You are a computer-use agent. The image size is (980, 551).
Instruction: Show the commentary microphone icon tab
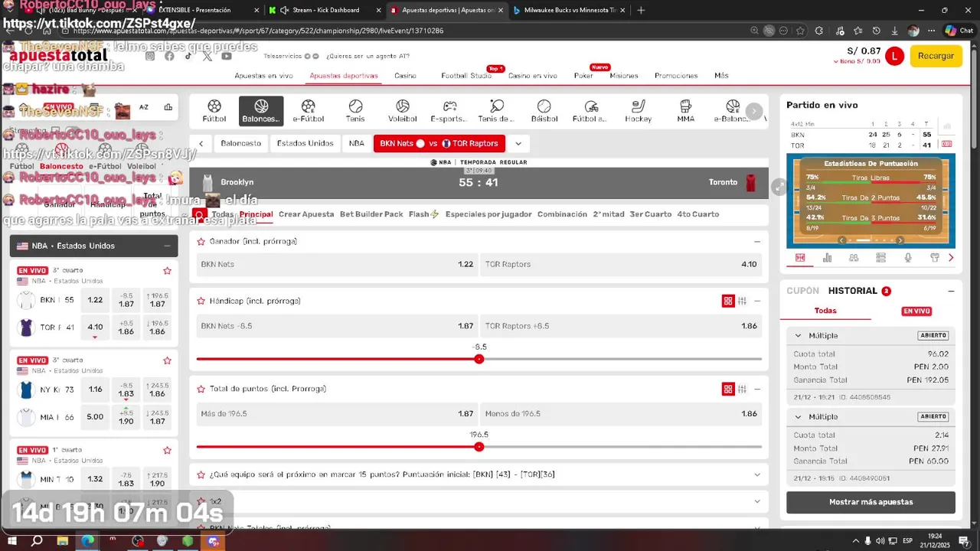[908, 258]
